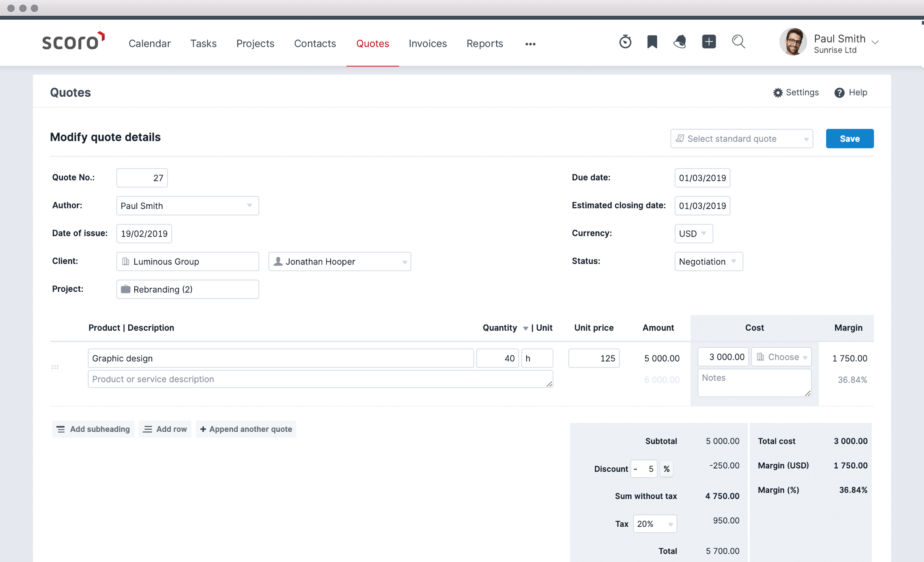
Task: Select the Quotes tab
Action: tap(373, 43)
